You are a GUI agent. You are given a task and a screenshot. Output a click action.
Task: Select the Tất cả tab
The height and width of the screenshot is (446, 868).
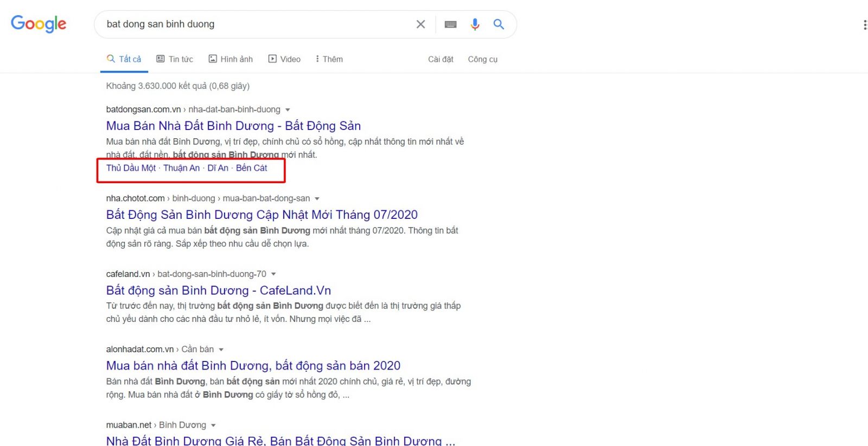[124, 59]
